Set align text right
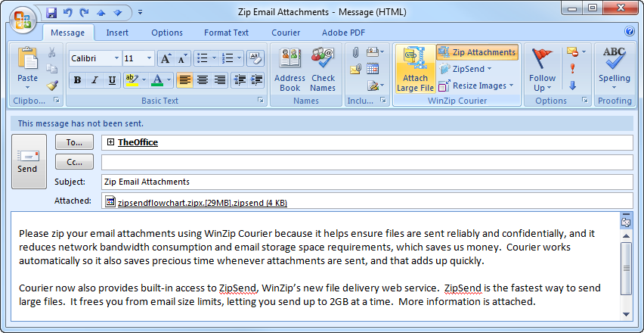The image size is (644, 333). 219,80
